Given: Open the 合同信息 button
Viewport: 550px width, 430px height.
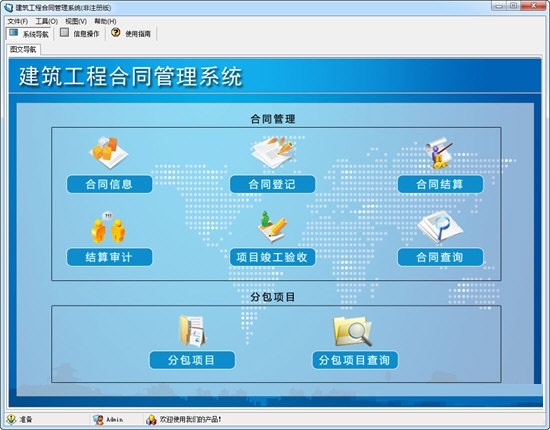Looking at the screenshot, I should (x=109, y=184).
